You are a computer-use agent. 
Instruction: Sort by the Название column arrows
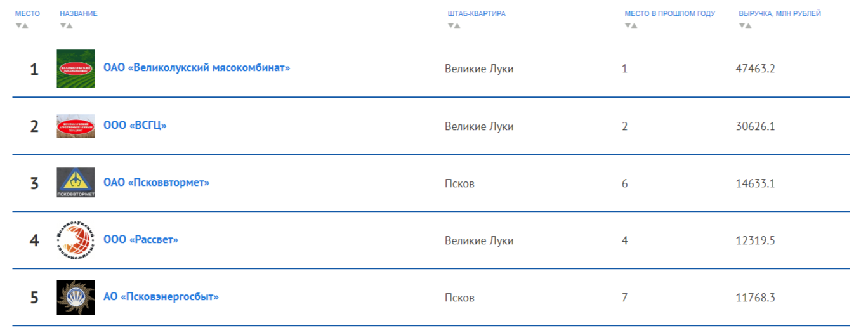click(66, 25)
